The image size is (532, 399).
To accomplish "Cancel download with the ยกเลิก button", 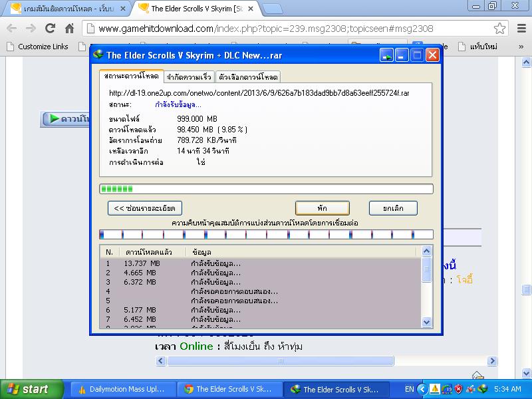I will (x=393, y=208).
